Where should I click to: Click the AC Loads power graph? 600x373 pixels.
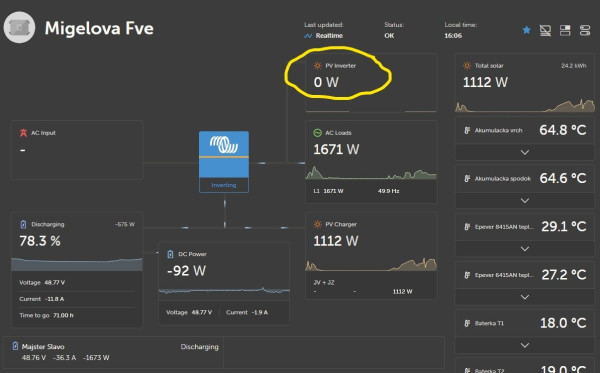click(371, 173)
